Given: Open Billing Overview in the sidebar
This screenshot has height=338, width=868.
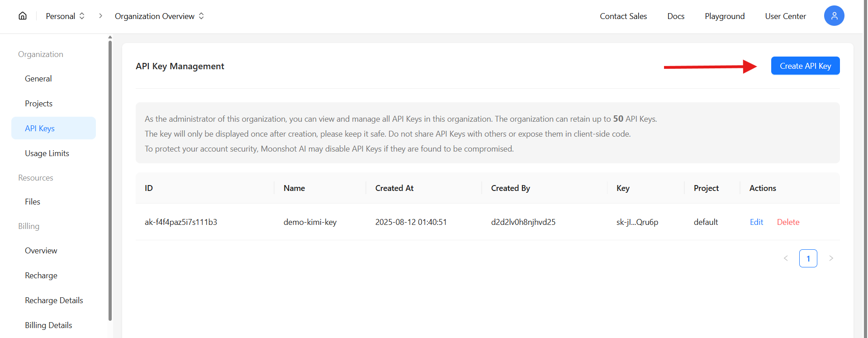Looking at the screenshot, I should pyautogui.click(x=41, y=251).
